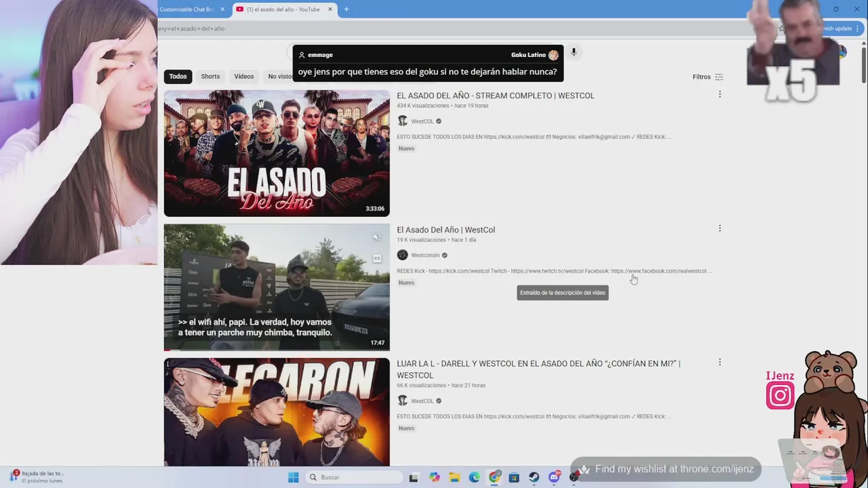868x488 pixels.
Task: Open WestCOL channel name under Luar La L video
Action: tap(422, 401)
